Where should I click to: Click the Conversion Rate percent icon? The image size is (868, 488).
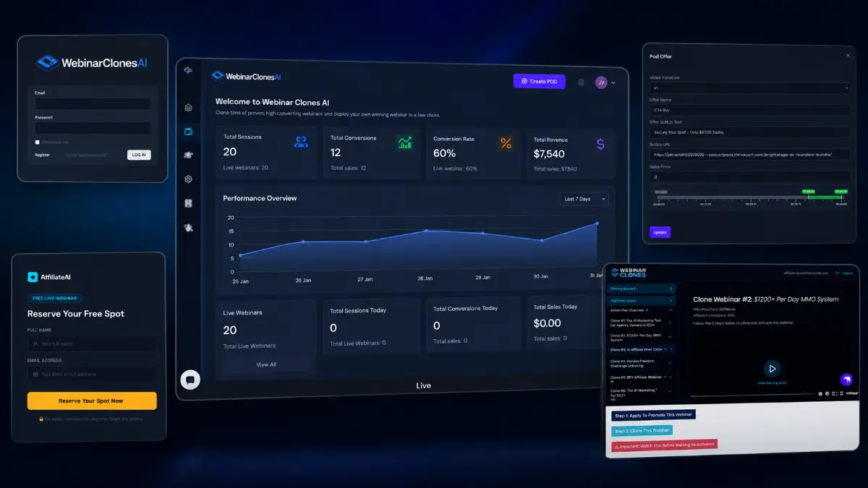click(506, 143)
